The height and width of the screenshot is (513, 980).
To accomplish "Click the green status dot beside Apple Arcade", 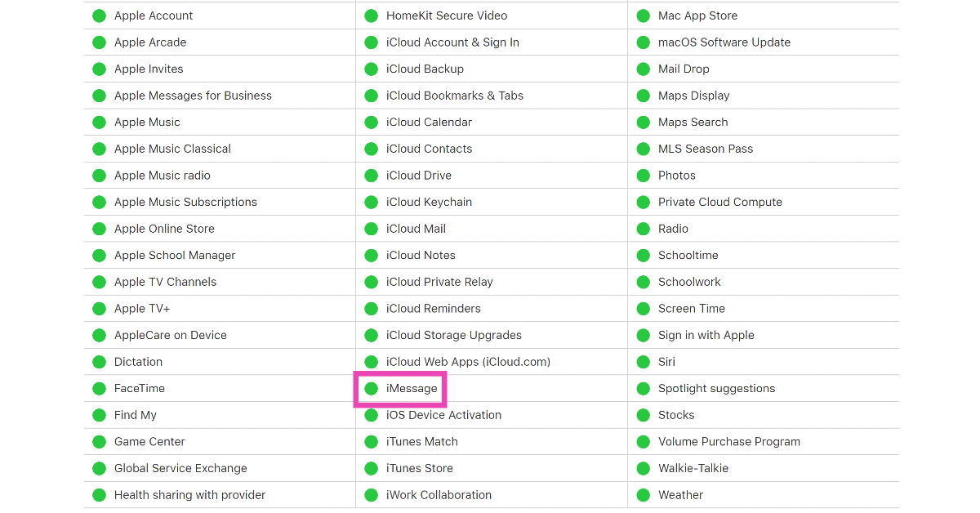I will [x=99, y=42].
